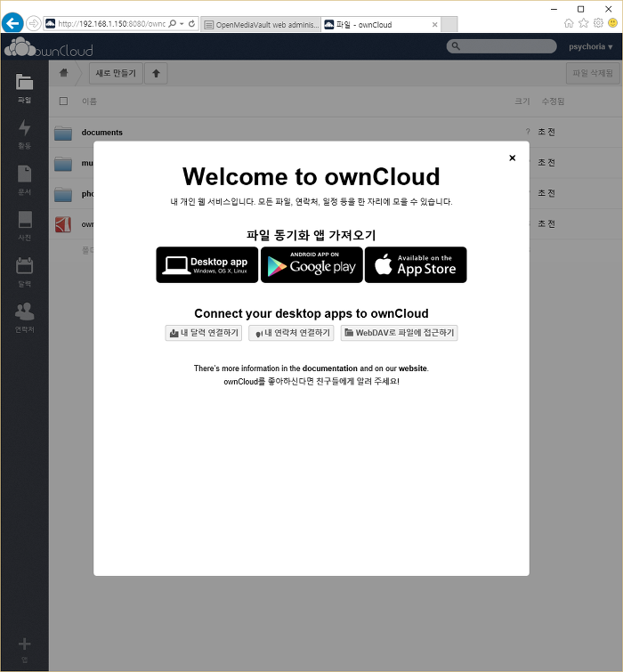Click the photos folder icon
The width and height of the screenshot is (623, 672).
coord(63,194)
